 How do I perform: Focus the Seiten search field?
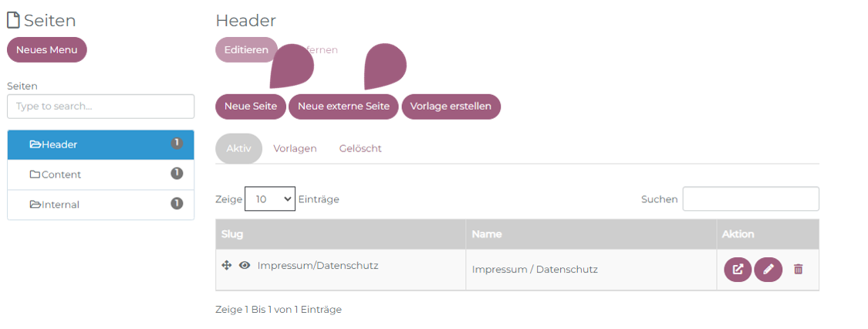pyautogui.click(x=100, y=107)
